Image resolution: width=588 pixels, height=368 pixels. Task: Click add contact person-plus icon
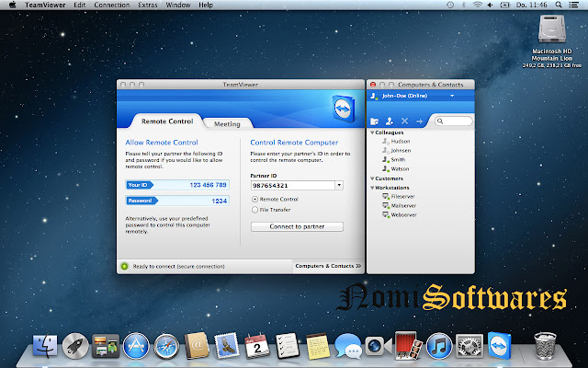coord(390,121)
